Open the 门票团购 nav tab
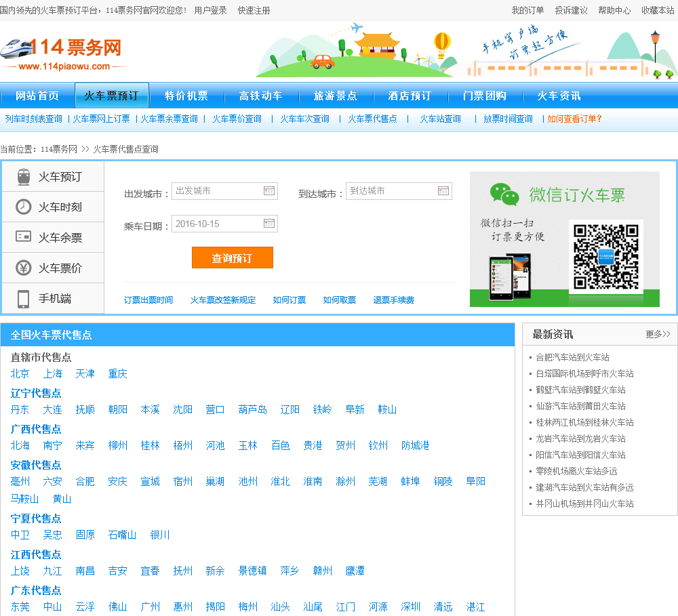678x616 pixels. point(485,96)
